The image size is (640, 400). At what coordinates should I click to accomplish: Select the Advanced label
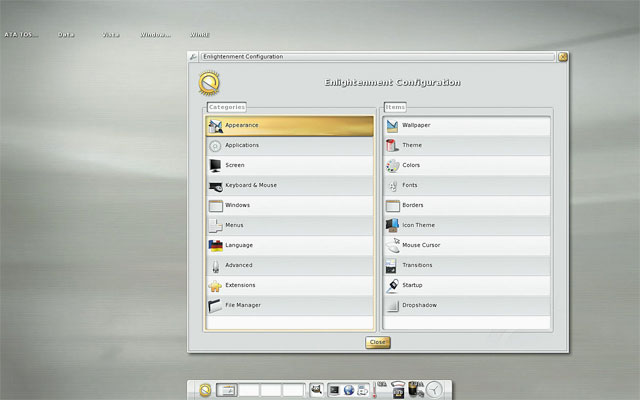click(x=239, y=265)
